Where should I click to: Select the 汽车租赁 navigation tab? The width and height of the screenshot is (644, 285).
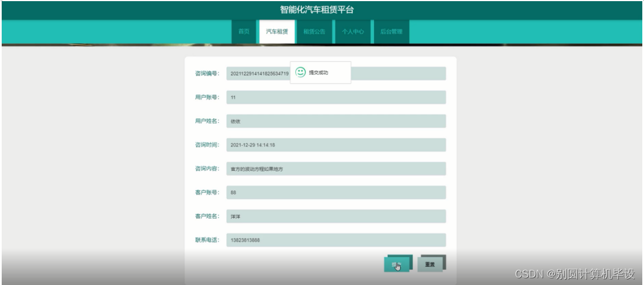pyautogui.click(x=277, y=32)
